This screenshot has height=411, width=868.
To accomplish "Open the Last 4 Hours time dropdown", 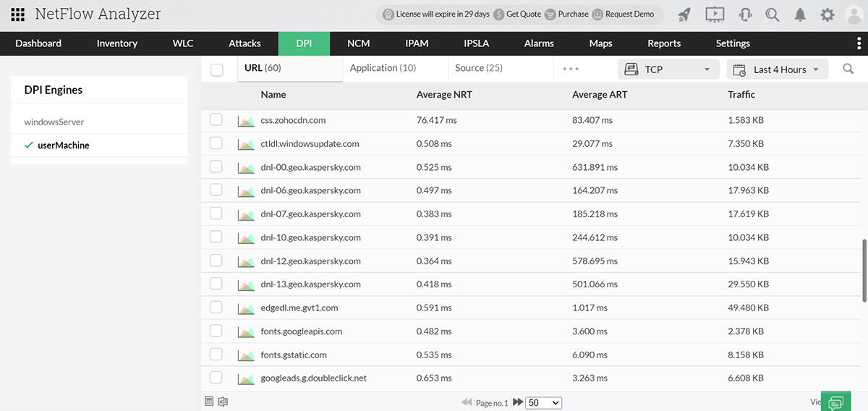I will [778, 69].
